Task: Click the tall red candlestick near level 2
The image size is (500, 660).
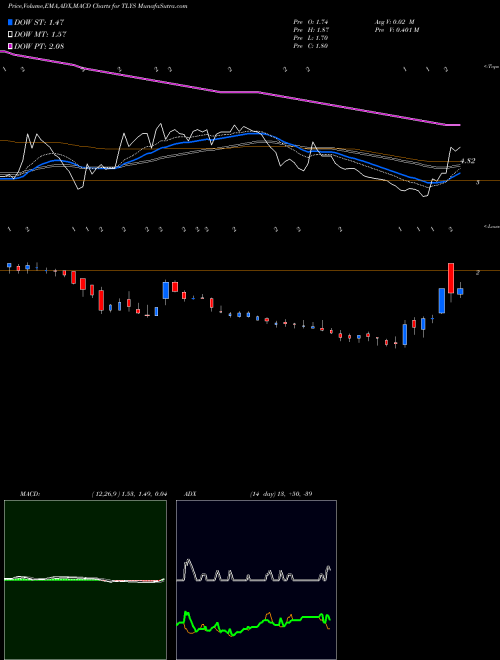Action: 451,278
